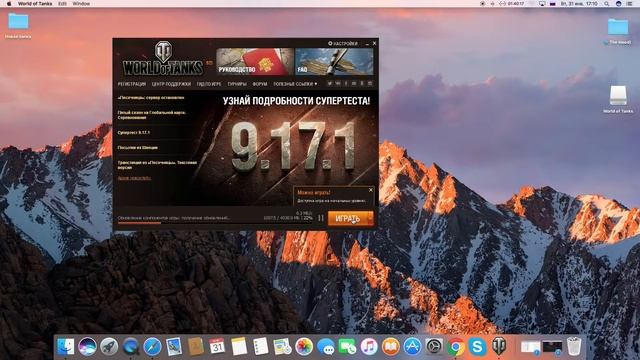The height and width of the screenshot is (360, 640).
Task: Open Notes from the Dock
Action: [x=239, y=347]
